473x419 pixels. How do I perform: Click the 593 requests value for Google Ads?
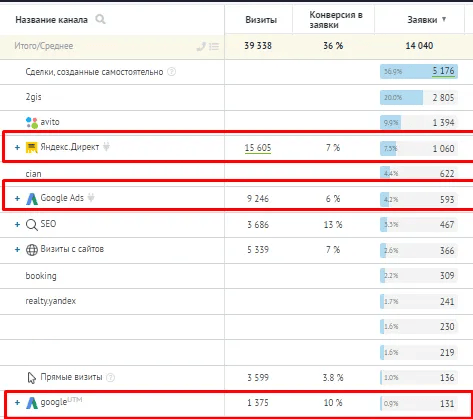[x=447, y=199]
